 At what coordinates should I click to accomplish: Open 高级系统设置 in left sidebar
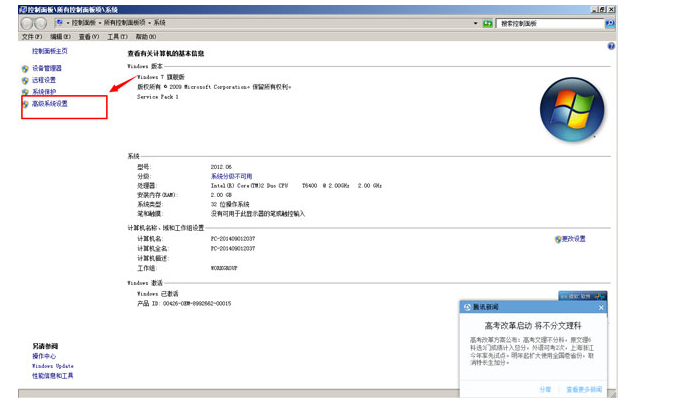tap(50, 104)
